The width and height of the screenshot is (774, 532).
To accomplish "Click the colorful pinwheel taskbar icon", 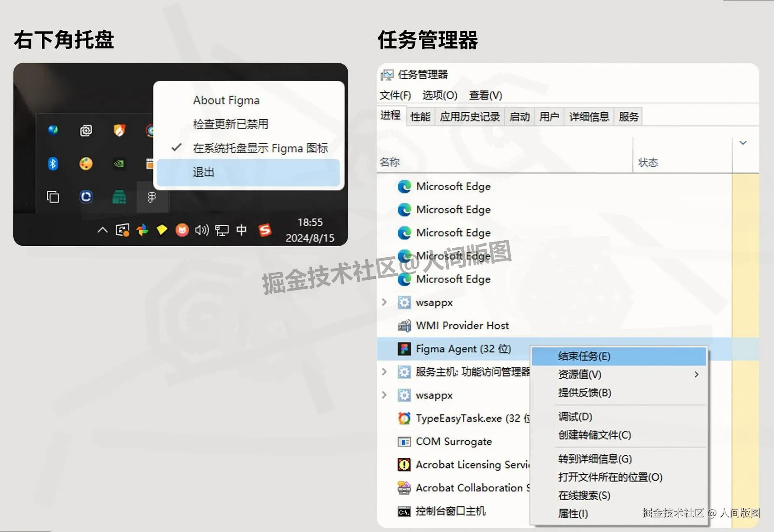I will pos(142,230).
